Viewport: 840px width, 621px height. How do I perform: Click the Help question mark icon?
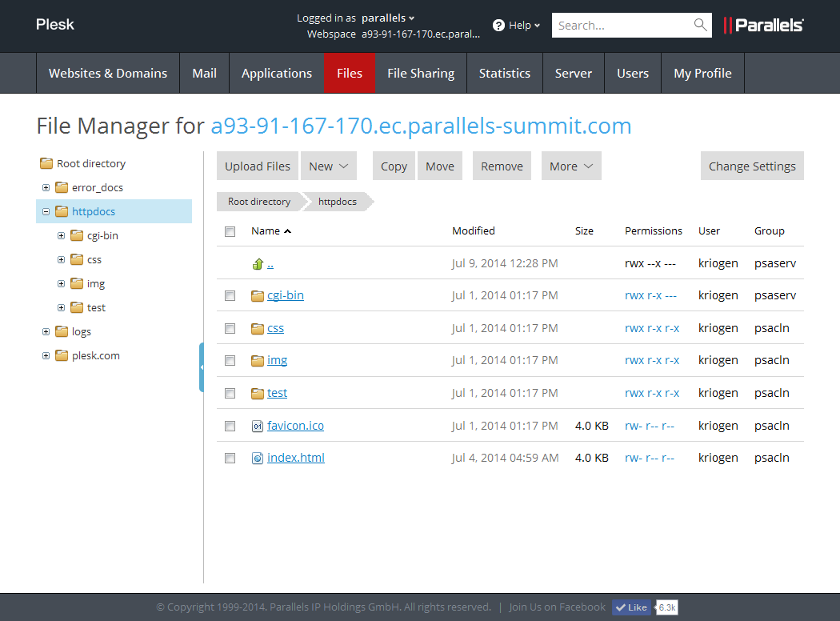[x=498, y=25]
